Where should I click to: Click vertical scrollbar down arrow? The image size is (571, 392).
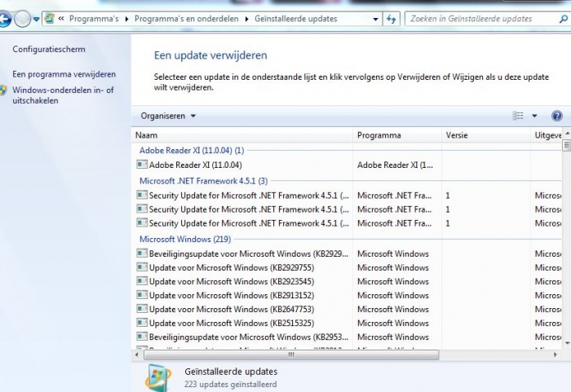pos(567,343)
